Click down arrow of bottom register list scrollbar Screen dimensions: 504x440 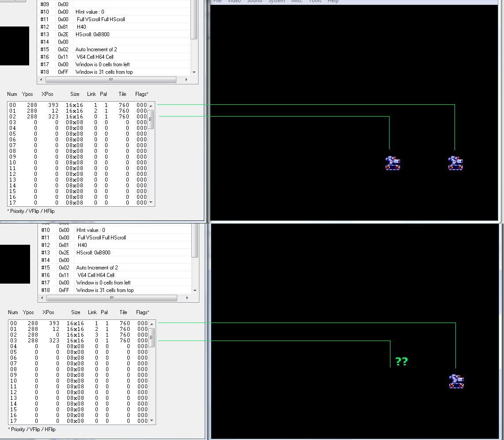tap(195, 290)
